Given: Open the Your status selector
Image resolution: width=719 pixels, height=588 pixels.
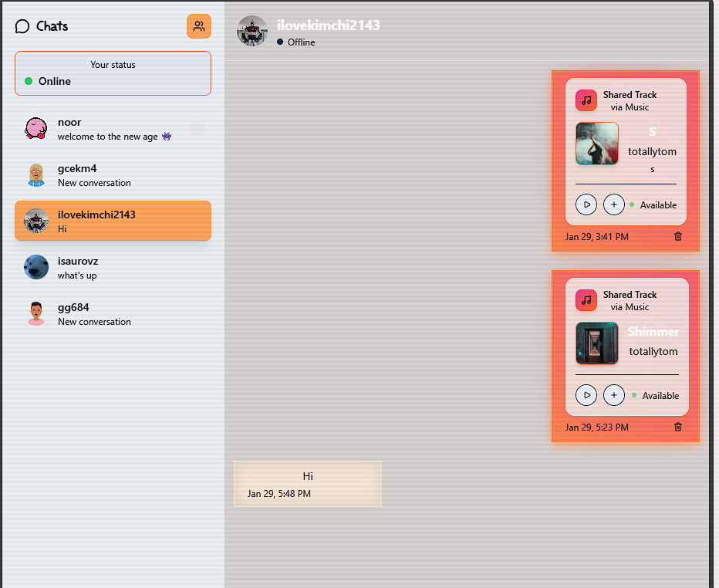Looking at the screenshot, I should [113, 73].
